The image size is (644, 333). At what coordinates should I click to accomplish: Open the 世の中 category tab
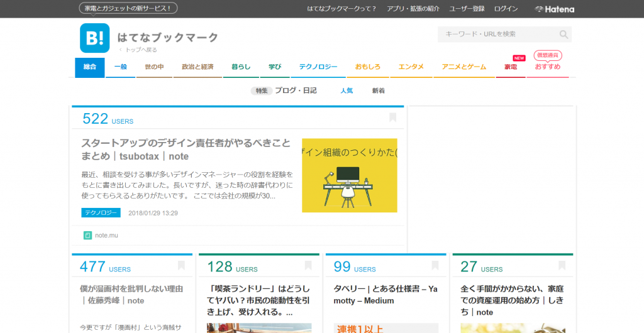[x=154, y=67]
